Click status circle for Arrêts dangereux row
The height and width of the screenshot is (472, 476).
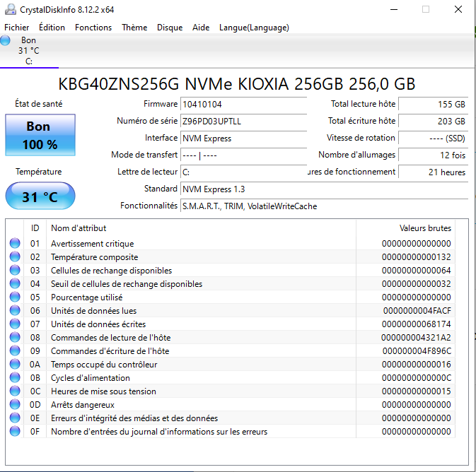15,404
